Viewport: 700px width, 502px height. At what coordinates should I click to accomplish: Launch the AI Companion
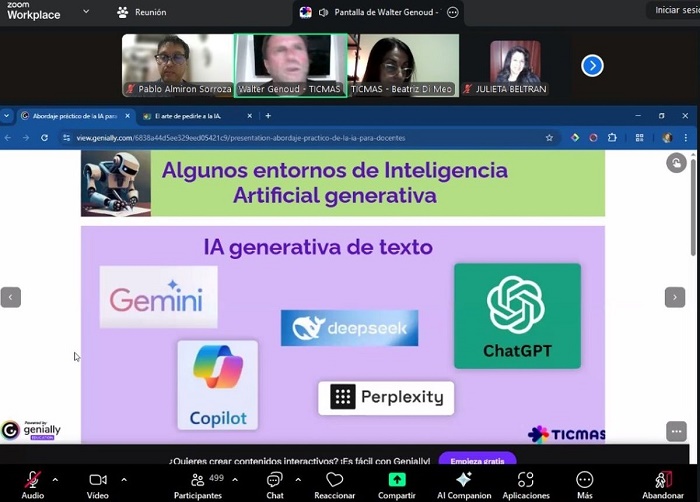pyautogui.click(x=464, y=481)
